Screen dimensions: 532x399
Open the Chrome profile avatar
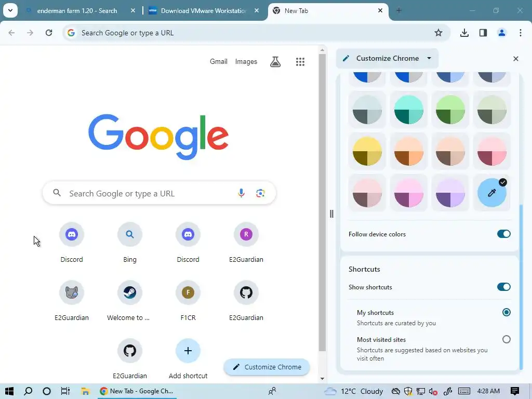pyautogui.click(x=502, y=33)
